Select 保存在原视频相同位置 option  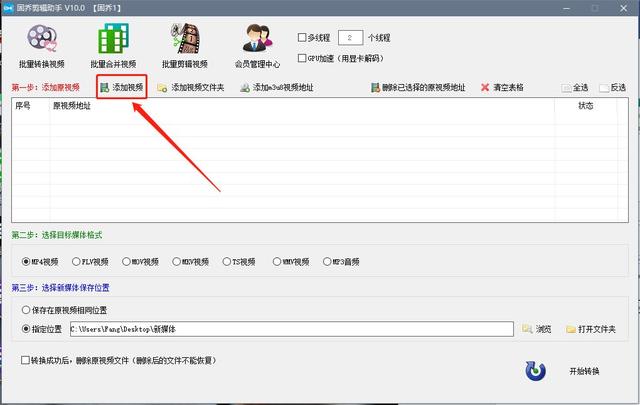(26, 310)
